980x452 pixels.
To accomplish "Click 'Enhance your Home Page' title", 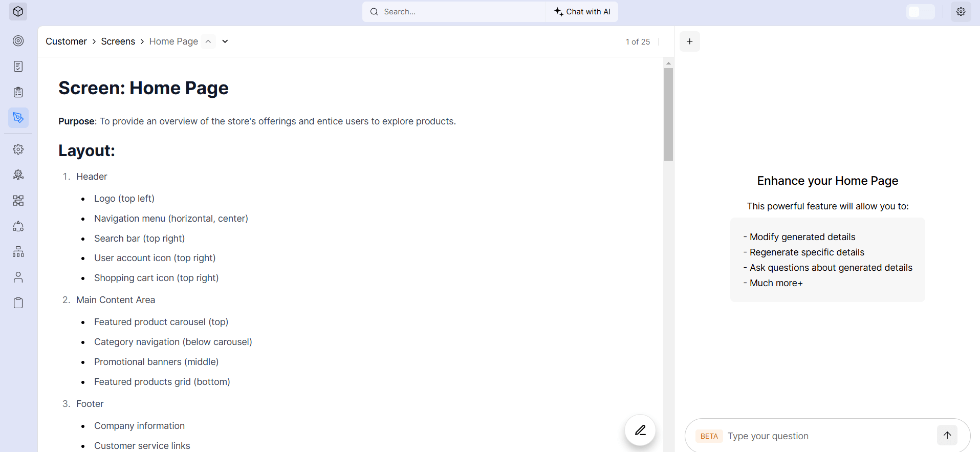I will click(x=827, y=181).
